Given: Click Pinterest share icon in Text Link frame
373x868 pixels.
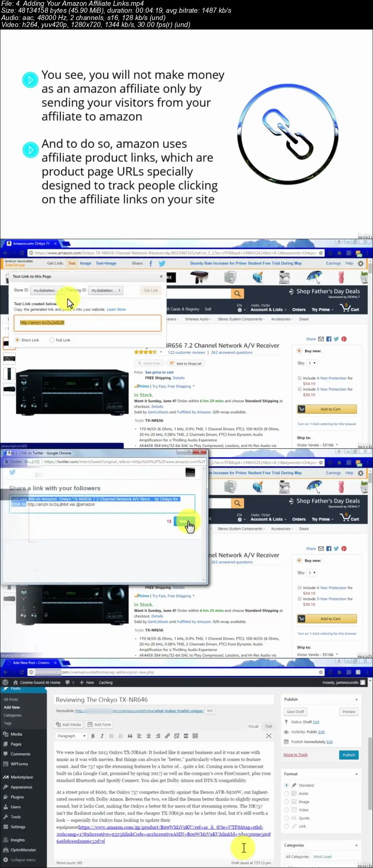Looking at the screenshot, I should (344, 339).
